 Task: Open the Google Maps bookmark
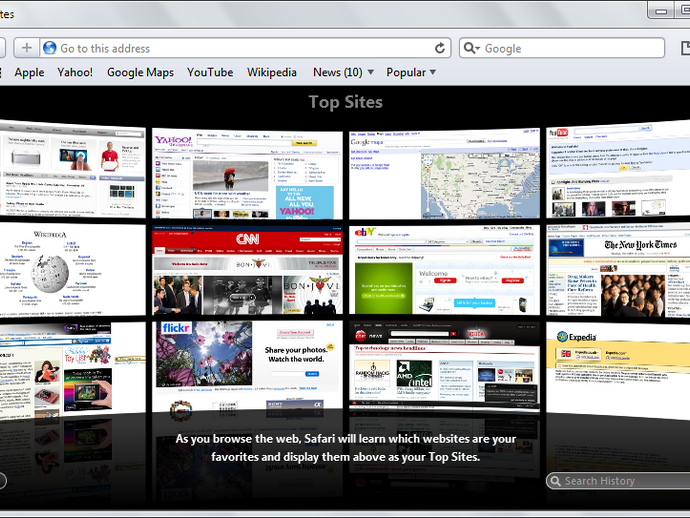tap(140, 72)
